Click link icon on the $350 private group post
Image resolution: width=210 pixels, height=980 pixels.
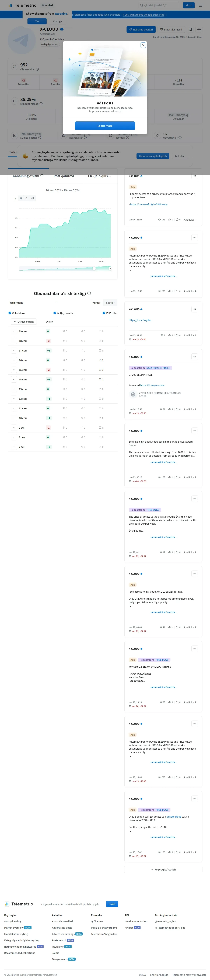[195, 176]
